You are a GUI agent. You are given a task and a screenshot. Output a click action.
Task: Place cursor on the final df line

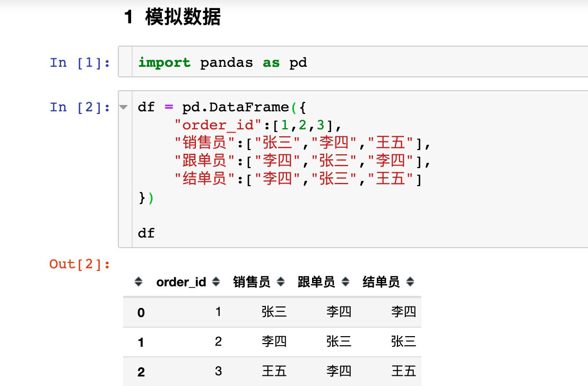pos(146,232)
